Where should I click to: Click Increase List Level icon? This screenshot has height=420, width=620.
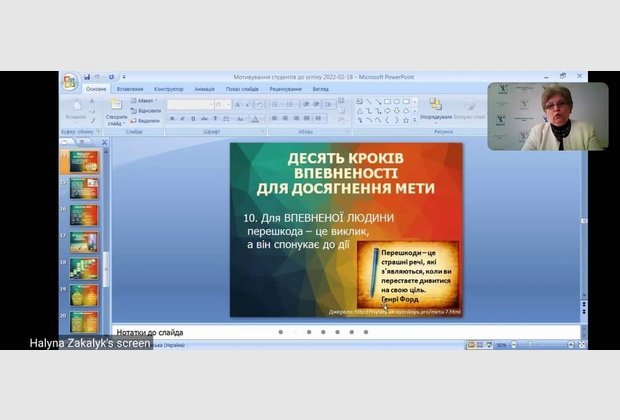(x=317, y=104)
